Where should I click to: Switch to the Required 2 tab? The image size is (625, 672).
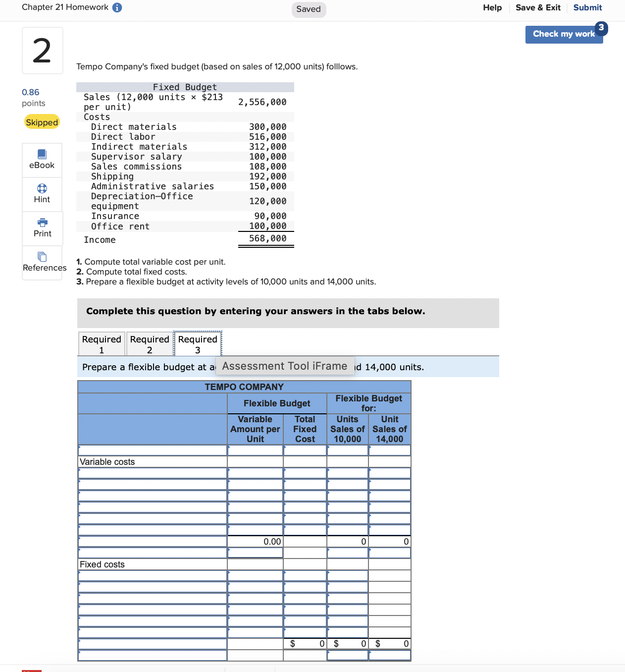pyautogui.click(x=149, y=343)
